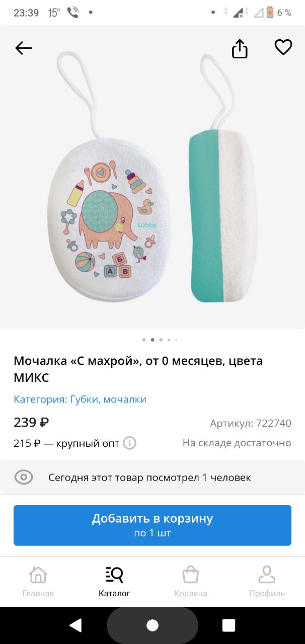Tap the Android home circle button
The height and width of the screenshot is (644, 305).
pyautogui.click(x=152, y=625)
